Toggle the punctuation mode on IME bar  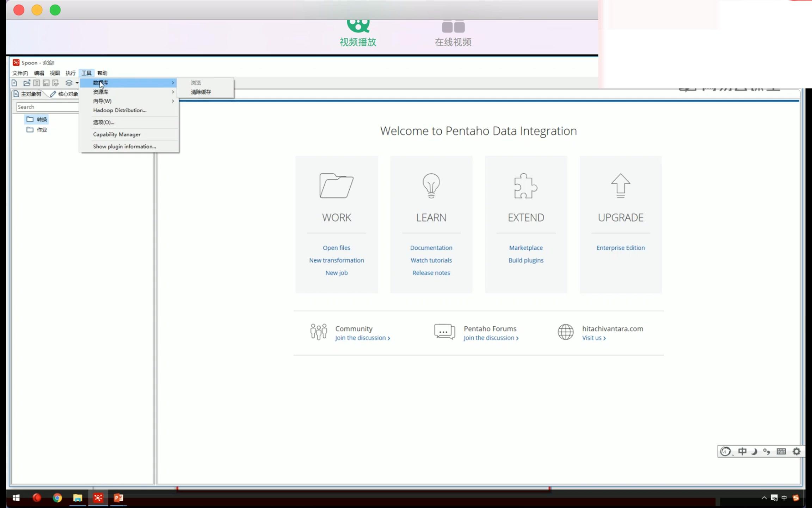pos(767,452)
